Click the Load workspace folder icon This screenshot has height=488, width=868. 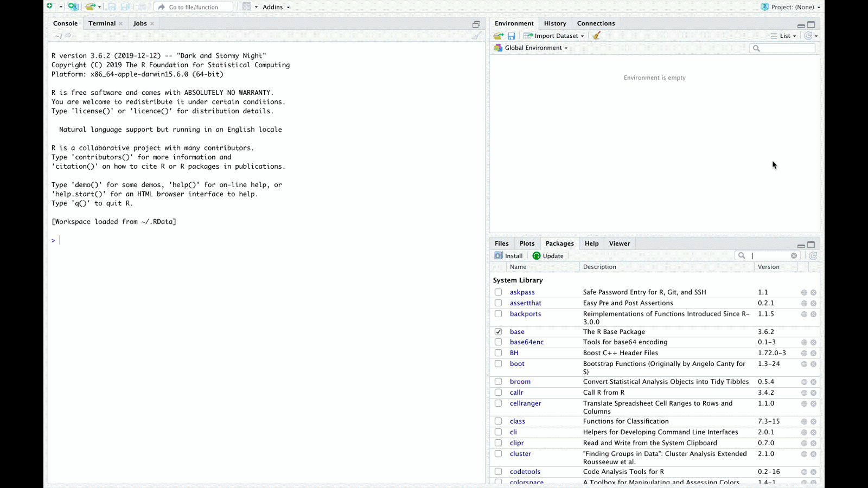pyautogui.click(x=498, y=36)
